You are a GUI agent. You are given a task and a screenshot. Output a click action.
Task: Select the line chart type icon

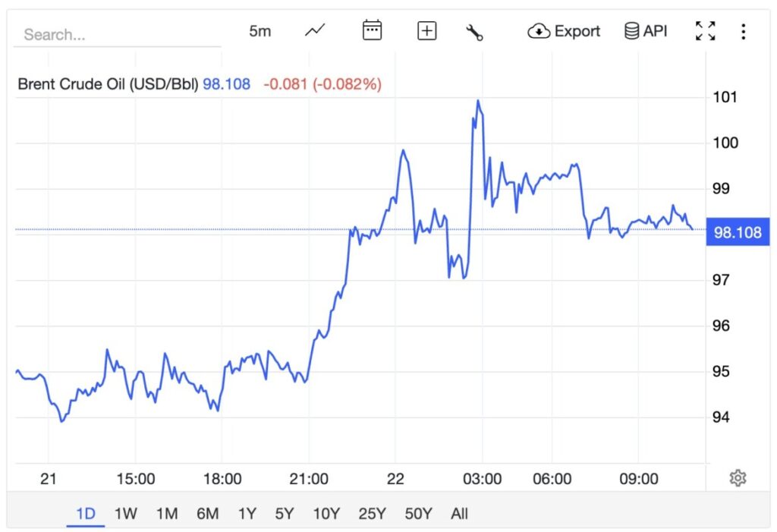314,30
